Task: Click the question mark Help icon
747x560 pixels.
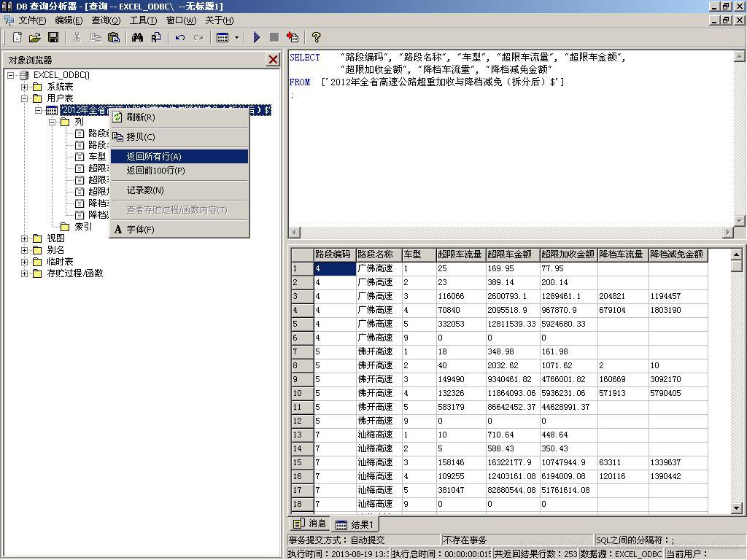Action: tap(315, 37)
